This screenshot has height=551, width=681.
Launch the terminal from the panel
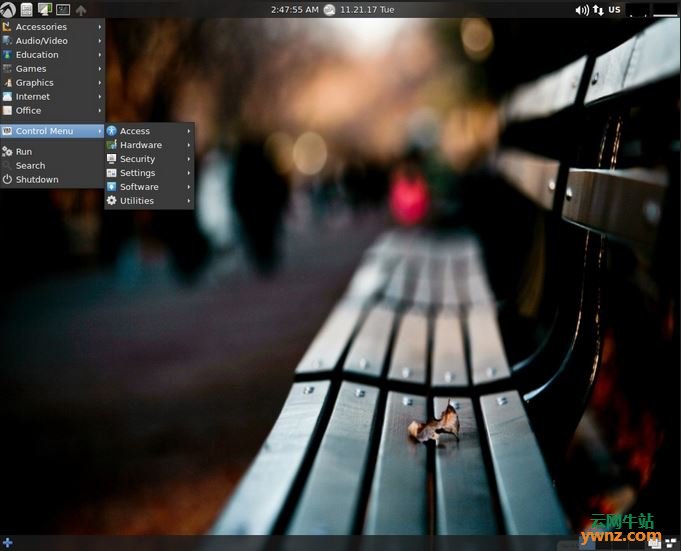tap(63, 9)
